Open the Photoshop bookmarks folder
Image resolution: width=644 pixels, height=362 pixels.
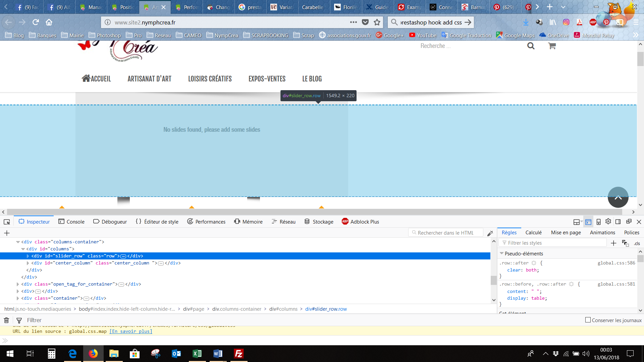105,35
